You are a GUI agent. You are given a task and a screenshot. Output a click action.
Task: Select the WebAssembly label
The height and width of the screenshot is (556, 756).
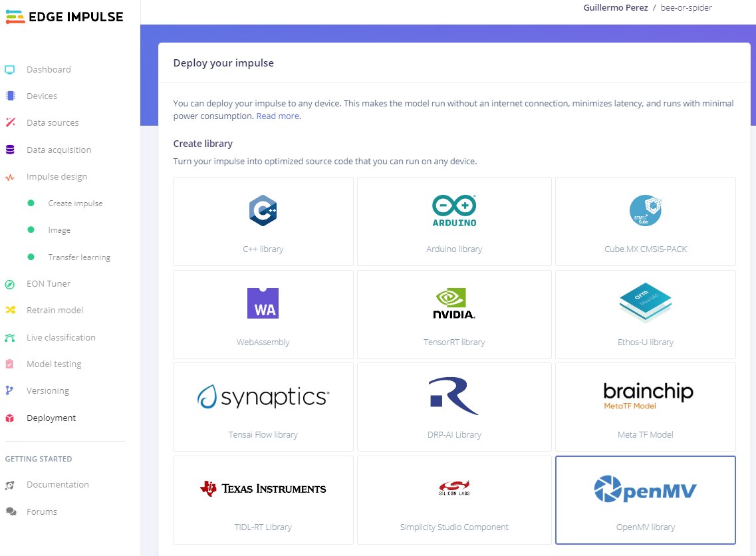point(263,342)
